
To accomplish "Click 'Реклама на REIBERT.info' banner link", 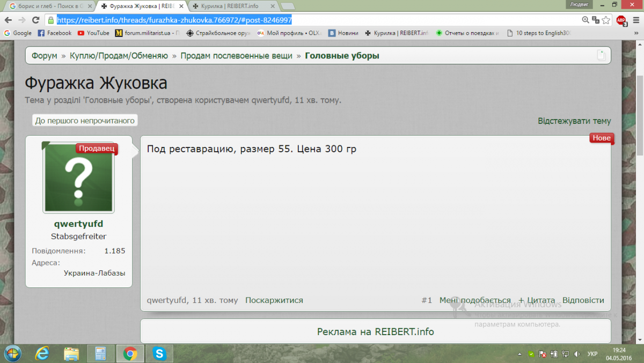I will click(x=376, y=332).
